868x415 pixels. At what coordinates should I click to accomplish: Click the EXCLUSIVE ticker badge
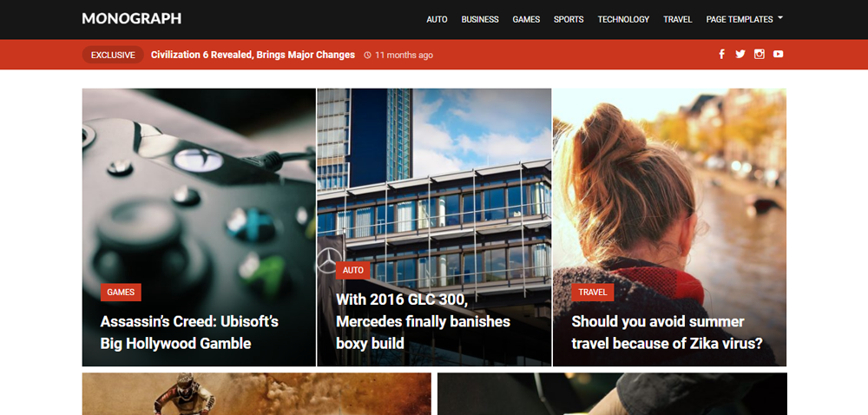113,55
